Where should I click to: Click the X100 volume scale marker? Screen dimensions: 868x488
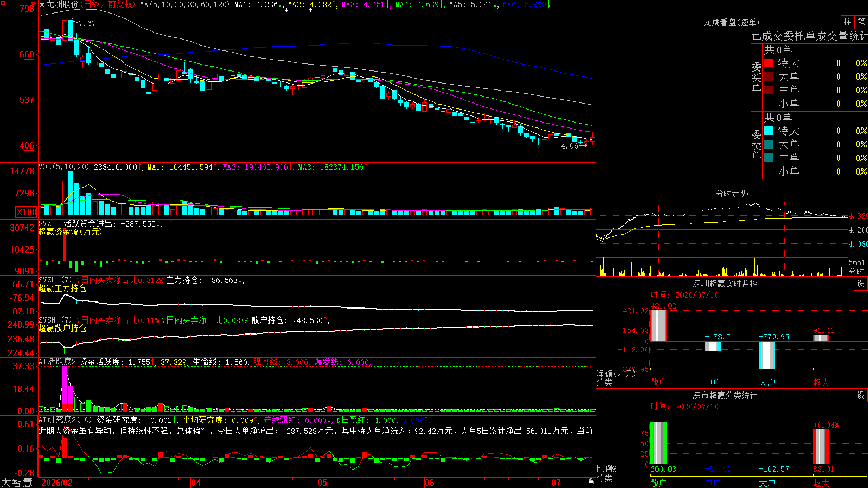(26, 212)
